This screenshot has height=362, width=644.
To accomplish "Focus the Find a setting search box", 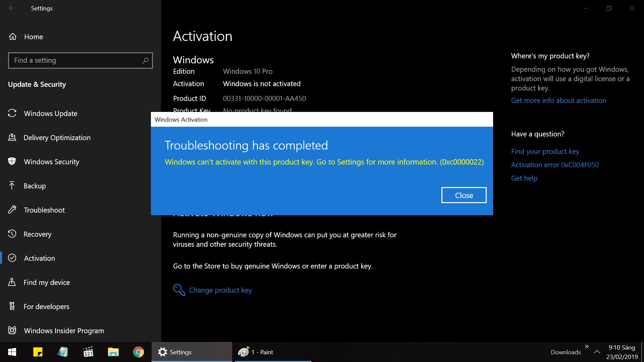I will click(x=80, y=60).
